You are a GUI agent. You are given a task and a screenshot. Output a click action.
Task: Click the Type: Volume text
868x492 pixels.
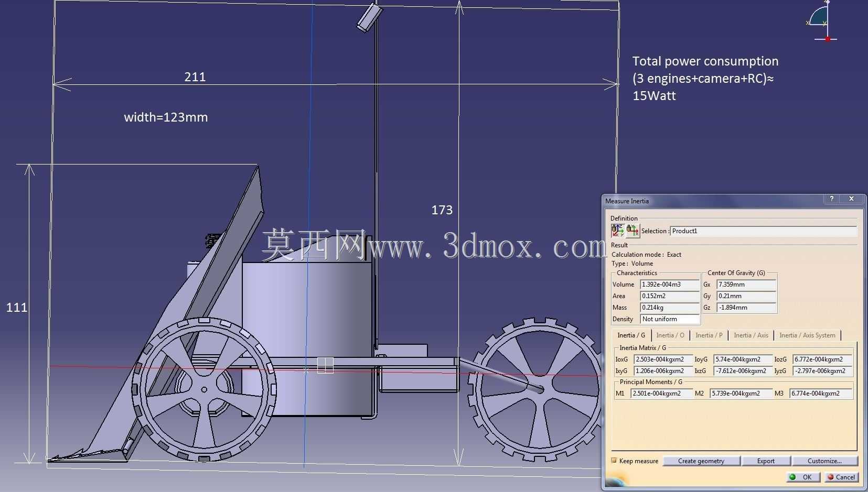click(x=632, y=264)
